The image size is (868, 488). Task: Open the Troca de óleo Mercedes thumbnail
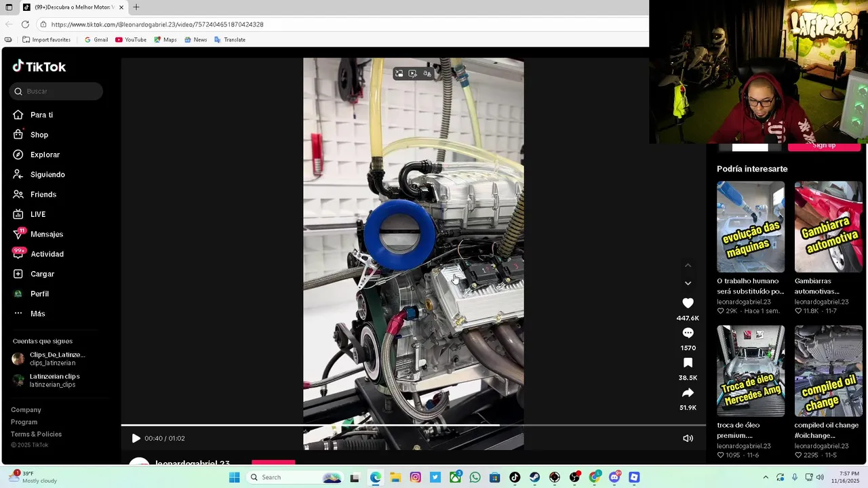coord(750,371)
